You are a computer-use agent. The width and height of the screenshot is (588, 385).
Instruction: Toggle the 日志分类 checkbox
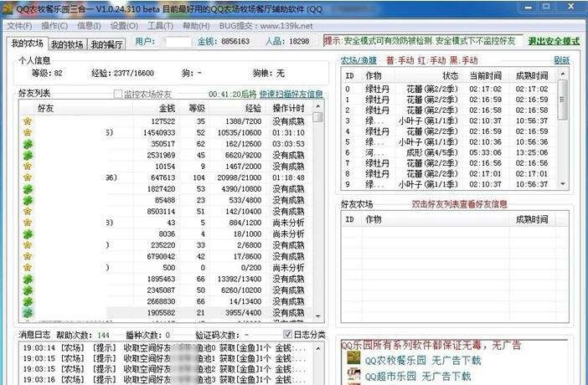coord(287,335)
